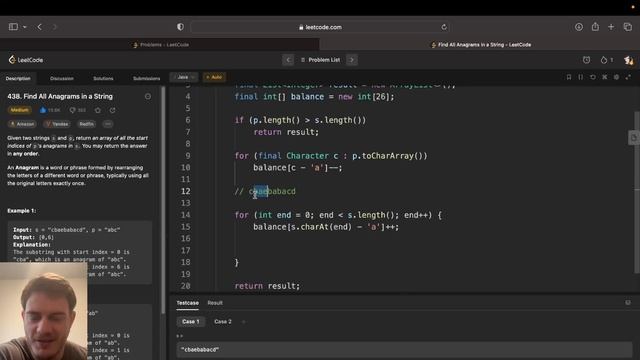Screen dimensions: 640x360
Task: Click the description panel scrollbar
Action: [163, 200]
